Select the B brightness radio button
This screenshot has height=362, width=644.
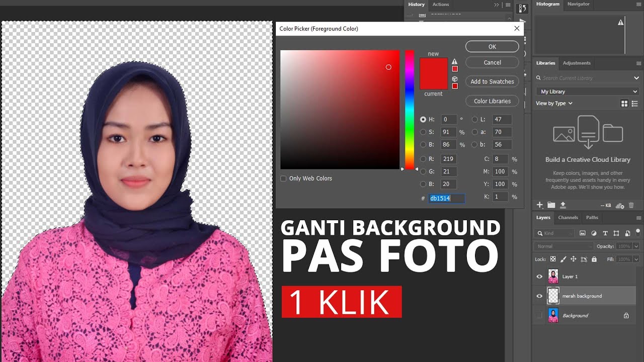(x=423, y=145)
